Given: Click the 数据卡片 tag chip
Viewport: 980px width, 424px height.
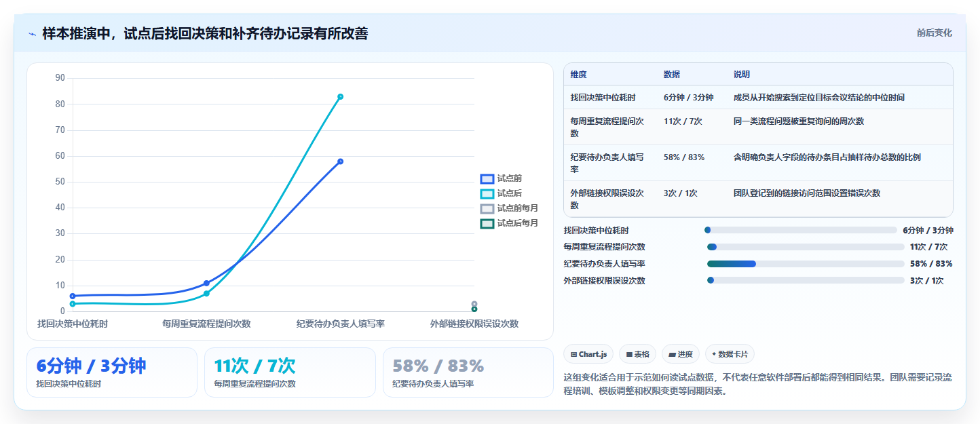Looking at the screenshot, I should (x=730, y=354).
